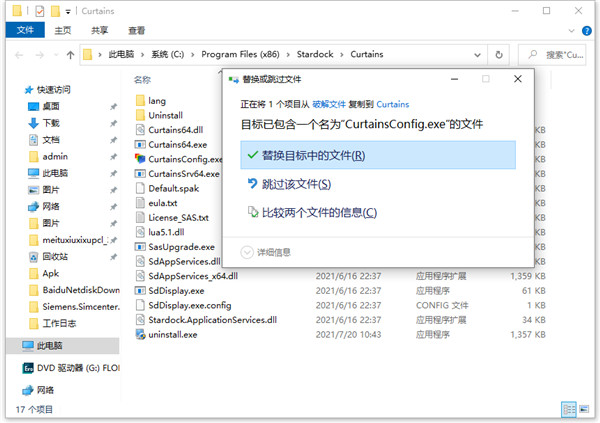Open 文档 documents icon in sidebar
This screenshot has width=600, height=423.
[x=33, y=140]
